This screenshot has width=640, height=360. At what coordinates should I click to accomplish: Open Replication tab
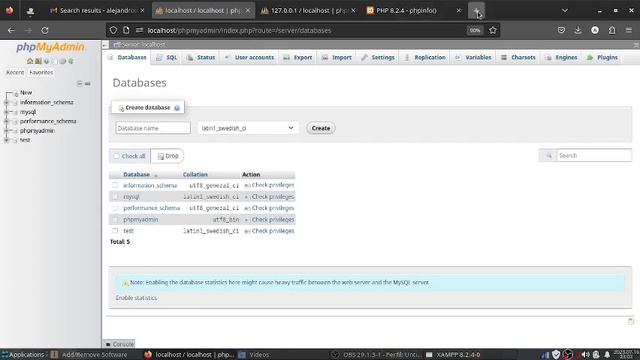(425, 58)
